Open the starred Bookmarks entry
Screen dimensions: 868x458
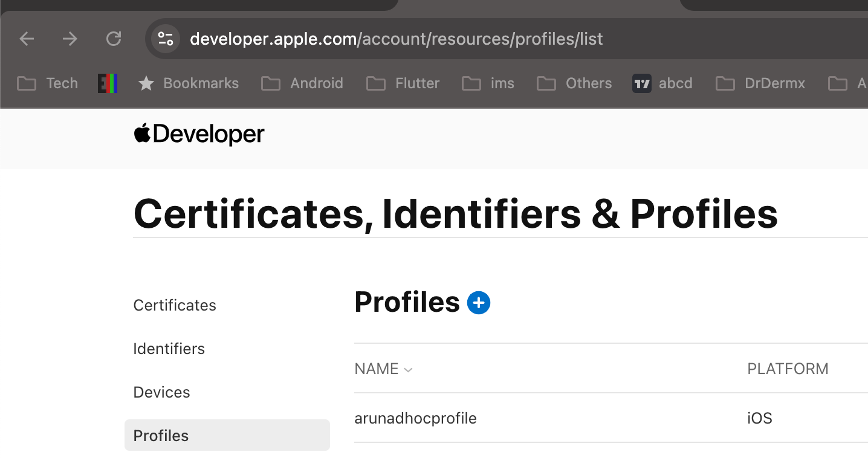click(188, 83)
